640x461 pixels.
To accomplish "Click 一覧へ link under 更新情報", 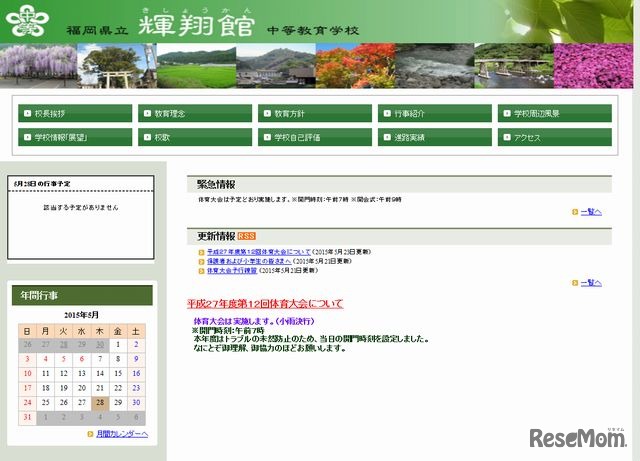I will click(x=591, y=283).
